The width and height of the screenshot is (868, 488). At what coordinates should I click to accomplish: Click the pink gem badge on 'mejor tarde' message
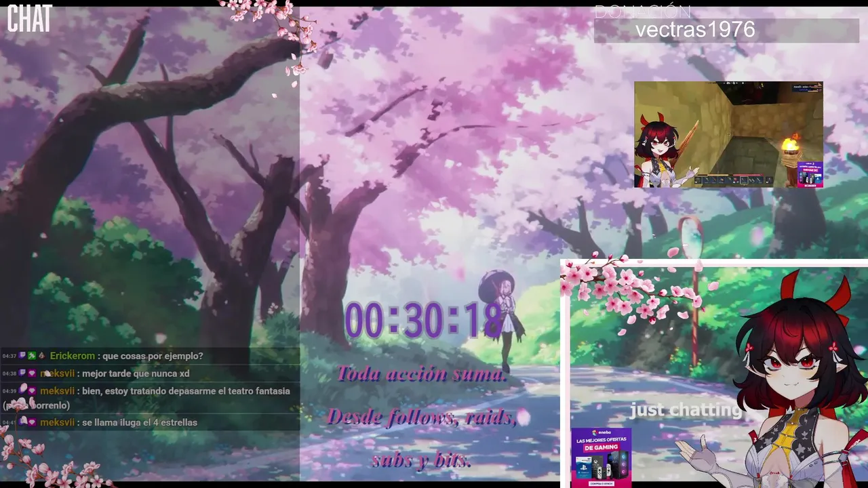[x=32, y=373]
